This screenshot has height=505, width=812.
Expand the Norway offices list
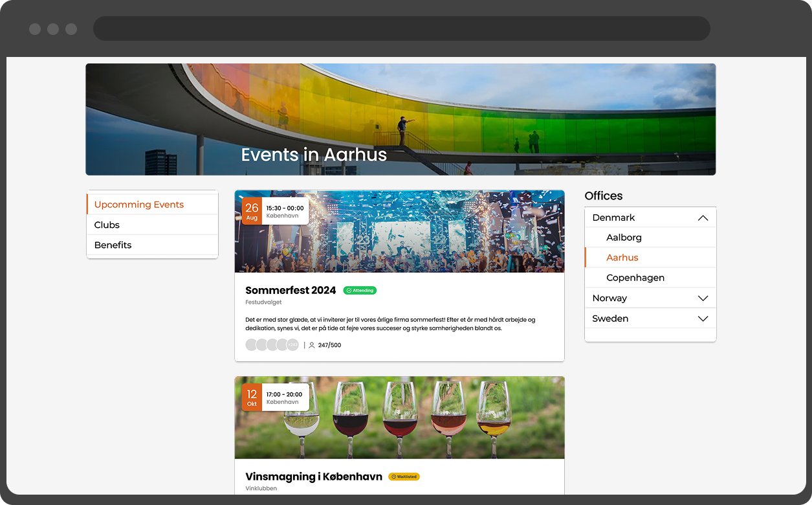[703, 298]
